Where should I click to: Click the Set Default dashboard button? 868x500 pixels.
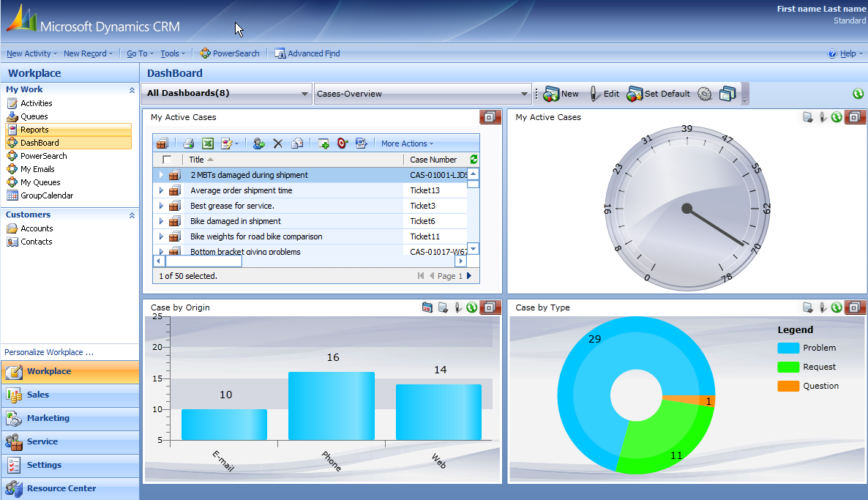(659, 94)
